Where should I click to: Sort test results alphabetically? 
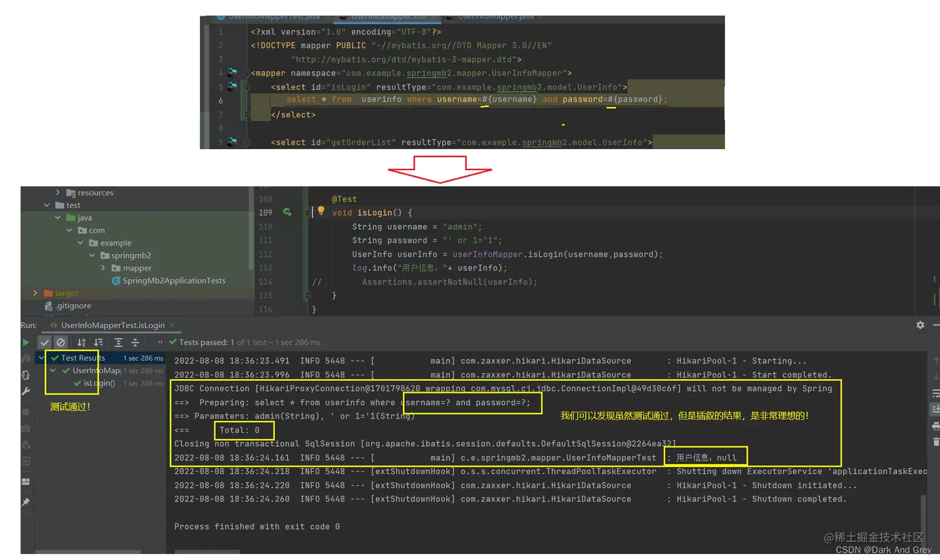coord(81,342)
